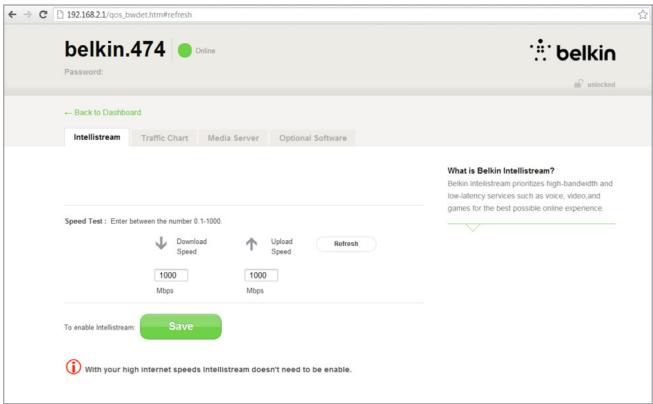Focus the address bar URL field

click(350, 15)
